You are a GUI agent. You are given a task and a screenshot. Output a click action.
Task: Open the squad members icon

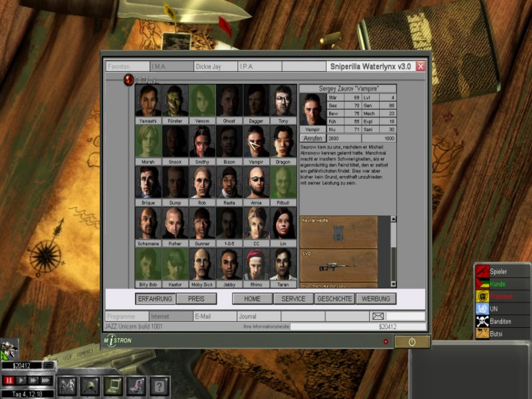(66, 386)
